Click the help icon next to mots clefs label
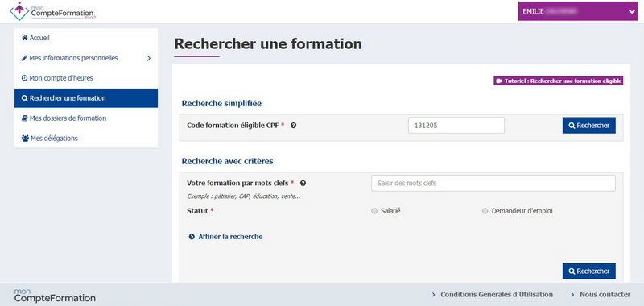This screenshot has height=306, width=644. [303, 183]
